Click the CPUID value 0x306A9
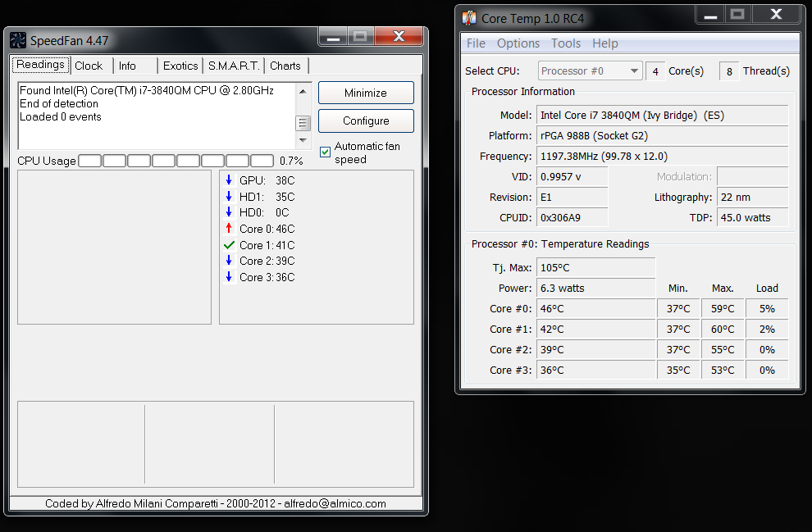This screenshot has width=812, height=532. coord(573,217)
